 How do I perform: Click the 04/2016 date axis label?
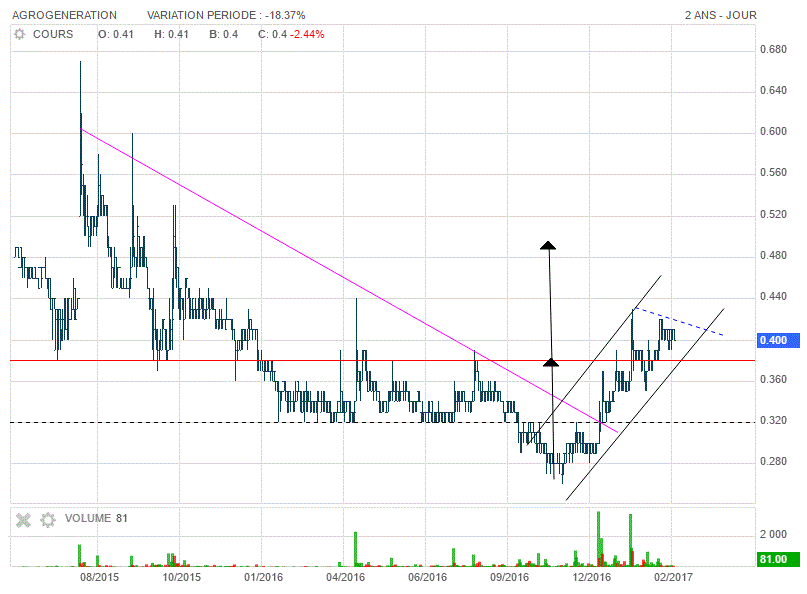click(345, 577)
